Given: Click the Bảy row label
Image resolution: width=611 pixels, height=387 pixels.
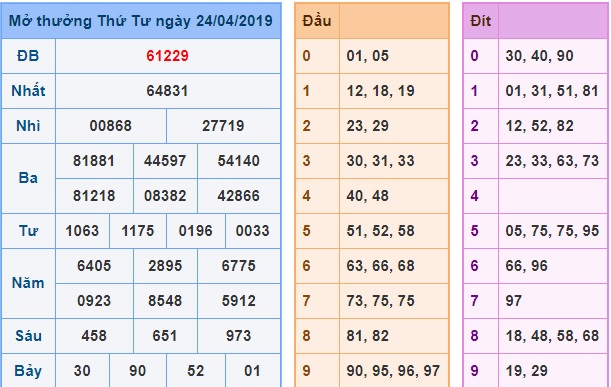Looking at the screenshot, I should [x=28, y=371].
